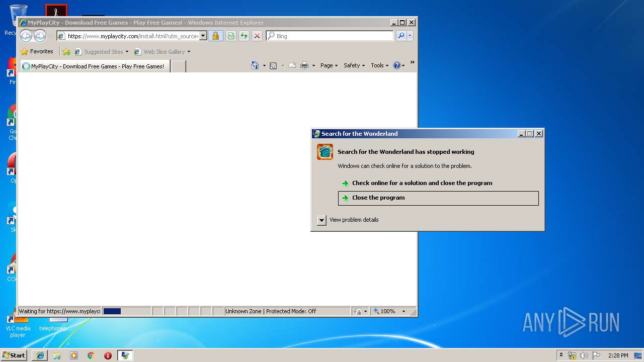The image size is (644, 362).
Task: Expand the Home button dropdown arrow
Action: tap(264, 65)
